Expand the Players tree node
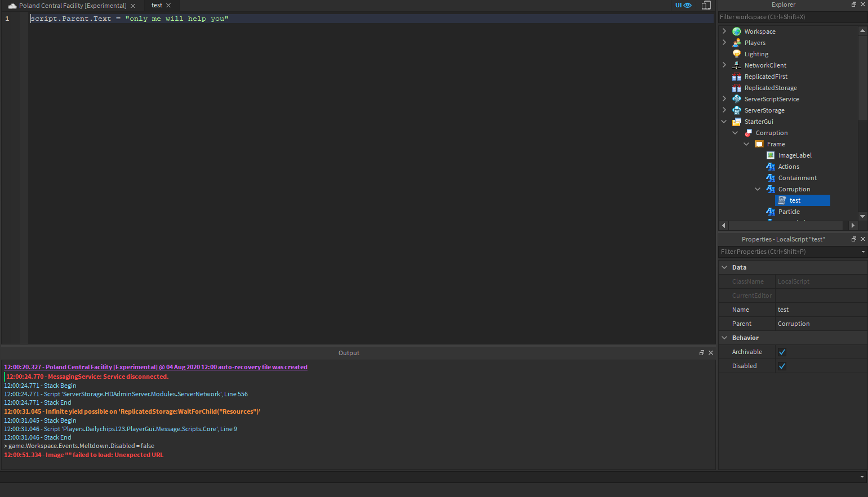The width and height of the screenshot is (868, 497). [x=724, y=43]
